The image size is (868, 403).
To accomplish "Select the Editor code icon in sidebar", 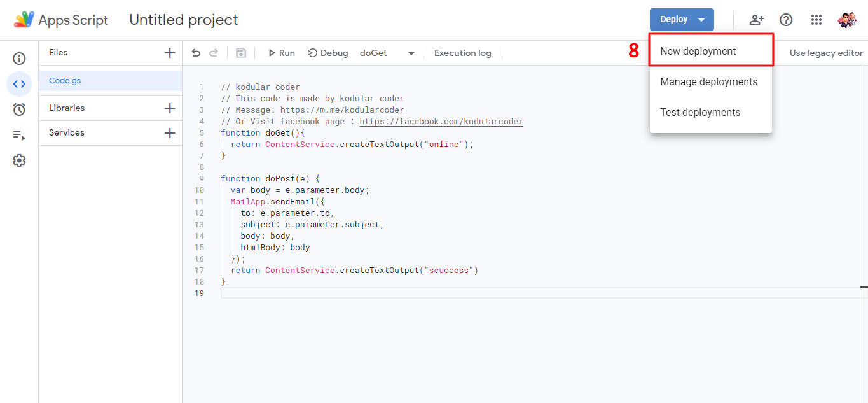I will tap(19, 84).
